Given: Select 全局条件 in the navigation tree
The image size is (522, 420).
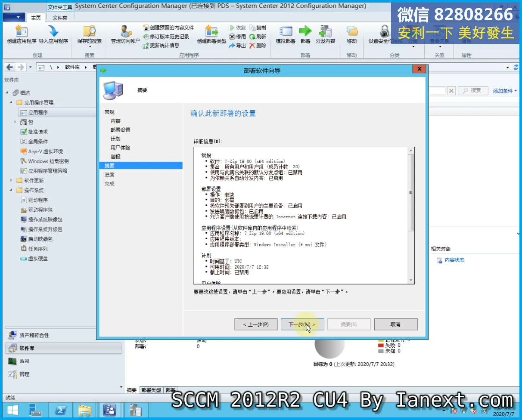Looking at the screenshot, I should 34,142.
